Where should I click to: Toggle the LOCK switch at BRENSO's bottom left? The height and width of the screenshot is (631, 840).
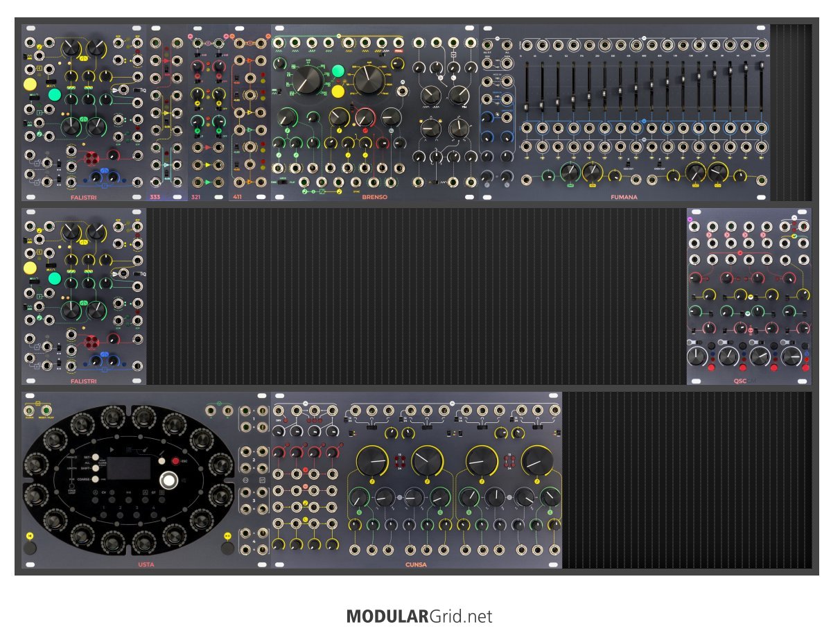coord(283,182)
